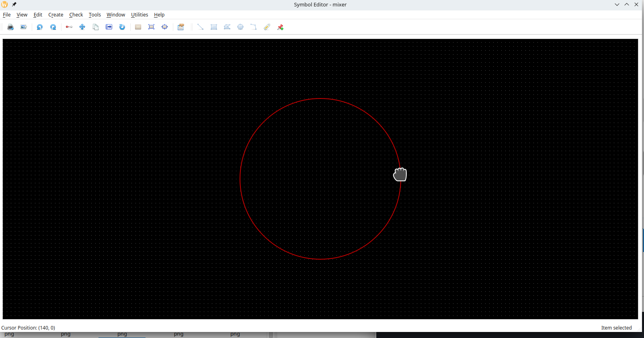Open the Tools menu
This screenshot has width=644, height=338.
pos(95,14)
